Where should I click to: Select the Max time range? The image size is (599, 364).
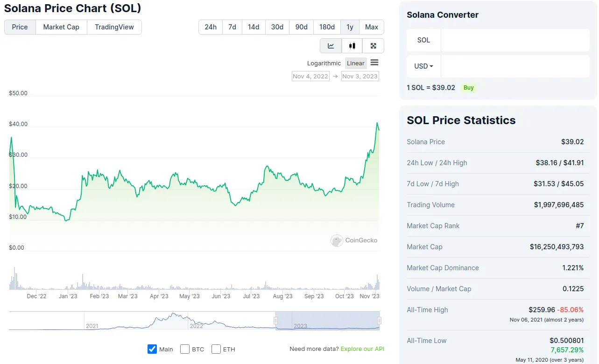[x=372, y=27]
